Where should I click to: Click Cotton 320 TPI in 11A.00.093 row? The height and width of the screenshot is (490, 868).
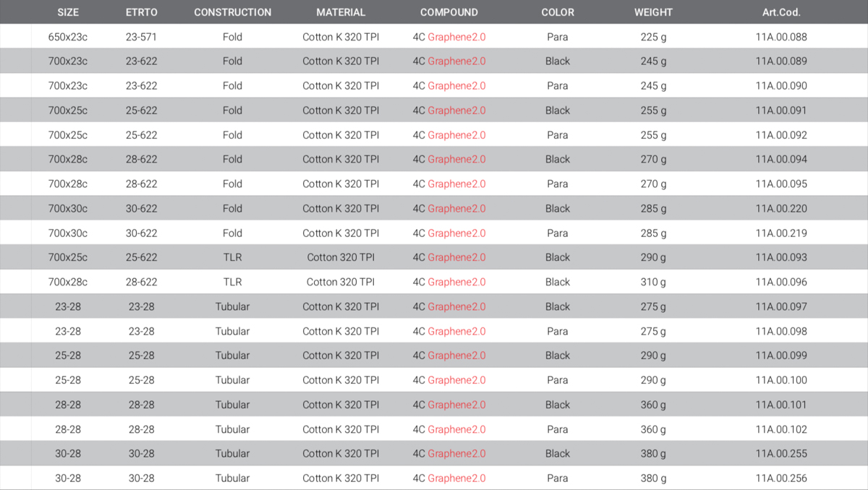[341, 257]
